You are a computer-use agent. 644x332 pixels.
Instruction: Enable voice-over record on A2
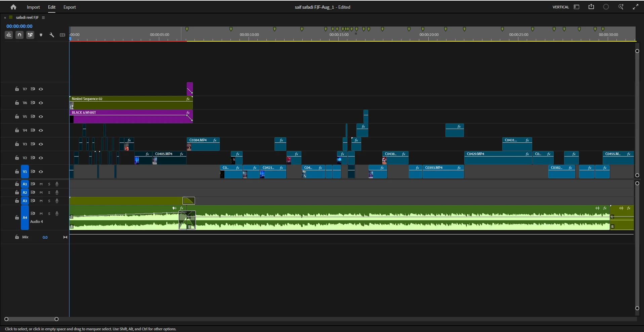point(57,192)
